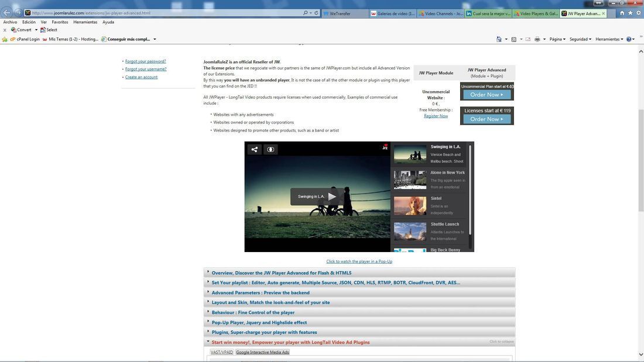
Task: Open the Mis Temas (1-2) - Hosting bookmark
Action: tap(71, 39)
